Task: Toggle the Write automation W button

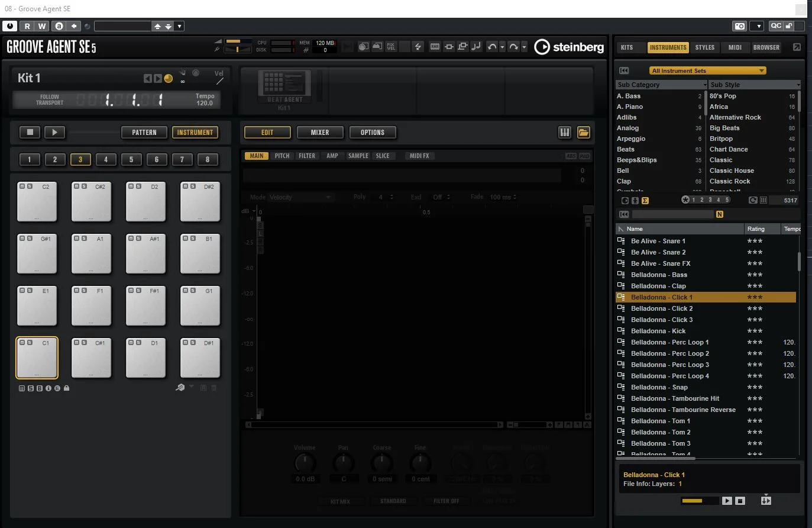Action: pos(42,26)
